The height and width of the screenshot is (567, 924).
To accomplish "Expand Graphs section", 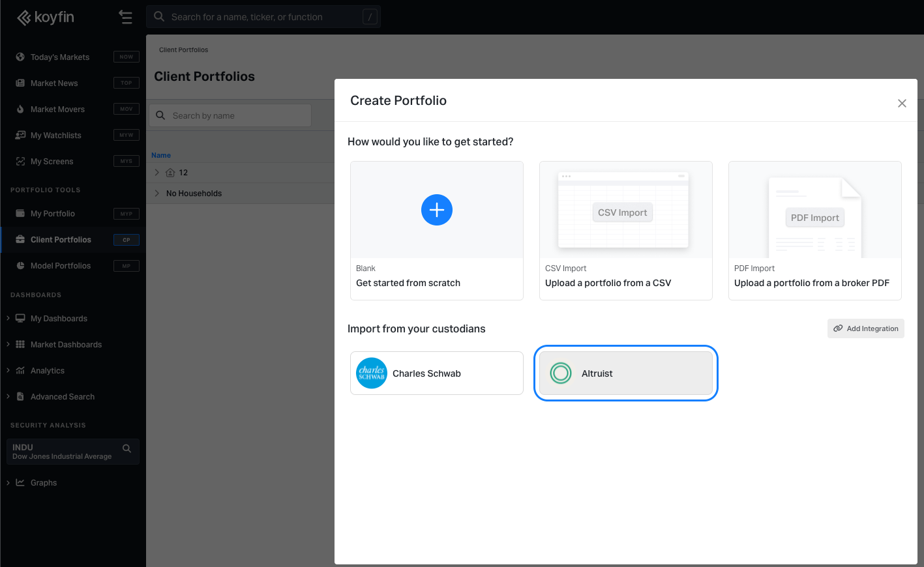I will 8,482.
